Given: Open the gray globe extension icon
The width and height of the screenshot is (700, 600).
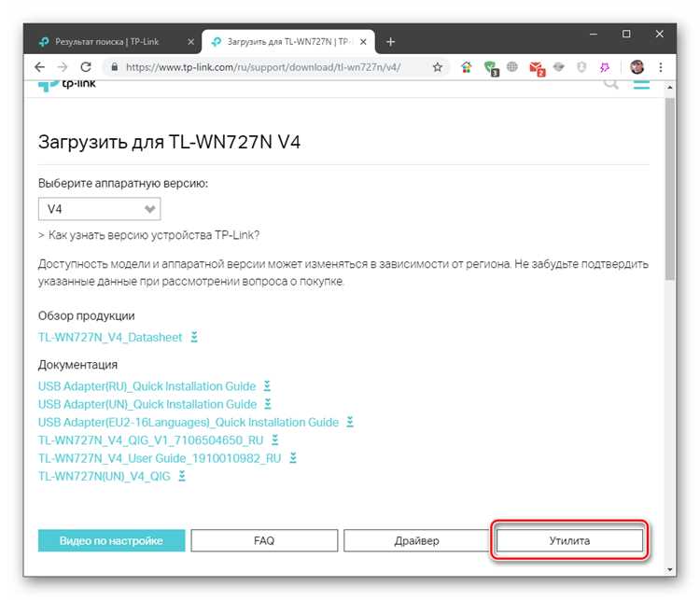Looking at the screenshot, I should (x=512, y=67).
